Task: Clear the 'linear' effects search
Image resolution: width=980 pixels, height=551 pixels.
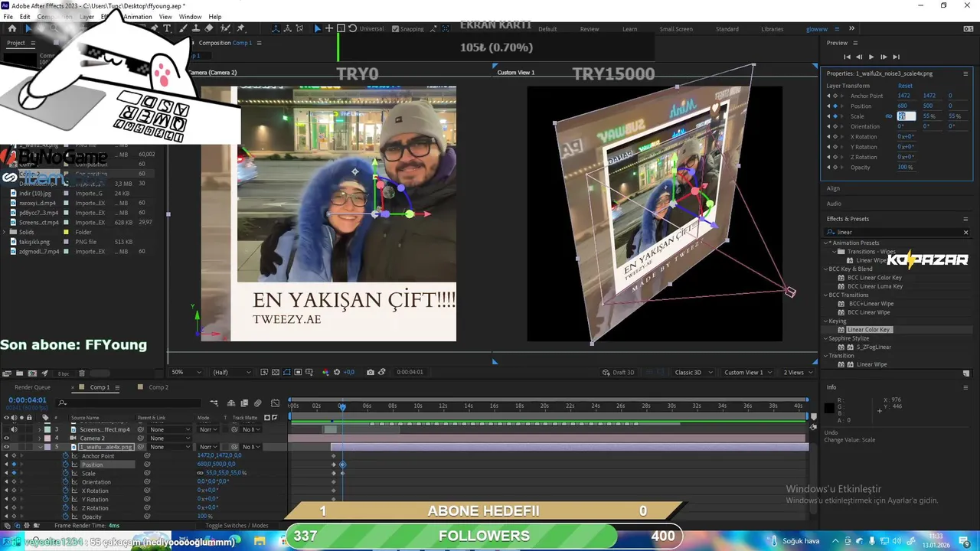Action: click(x=965, y=233)
